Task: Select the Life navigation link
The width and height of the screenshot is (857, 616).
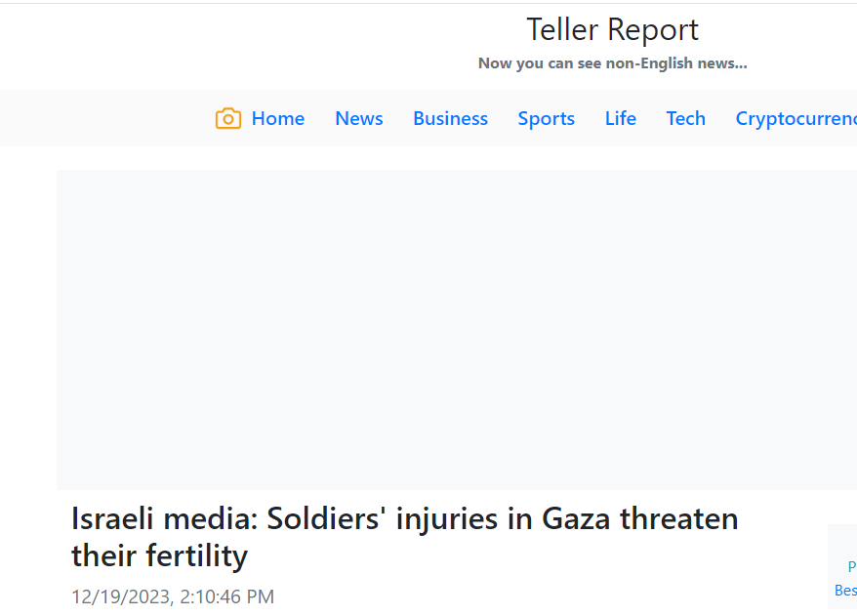Action: pyautogui.click(x=621, y=119)
